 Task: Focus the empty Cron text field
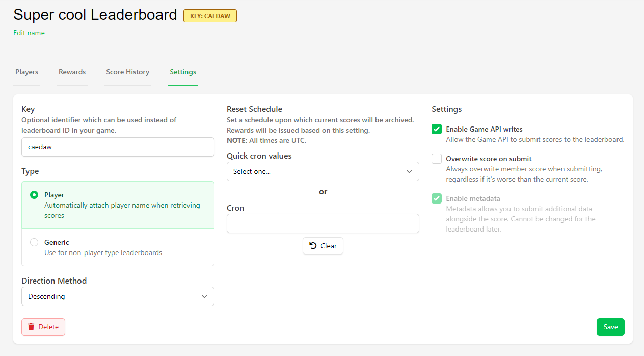323,223
